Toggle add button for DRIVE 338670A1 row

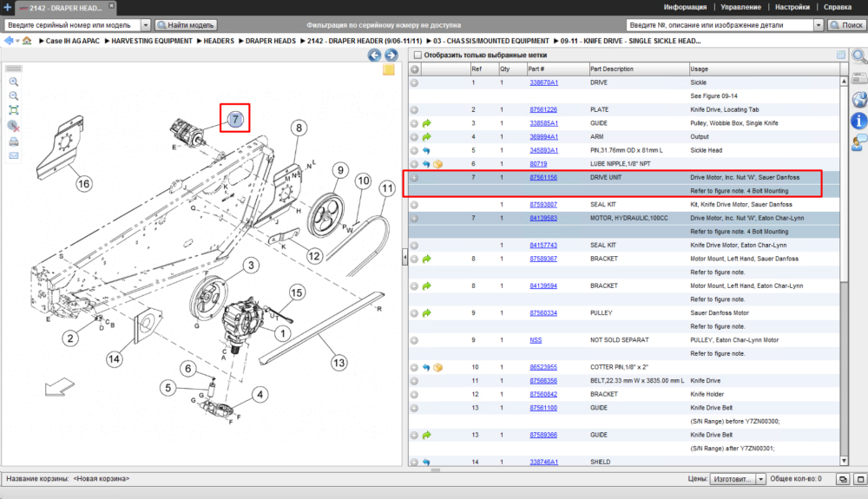pos(414,83)
